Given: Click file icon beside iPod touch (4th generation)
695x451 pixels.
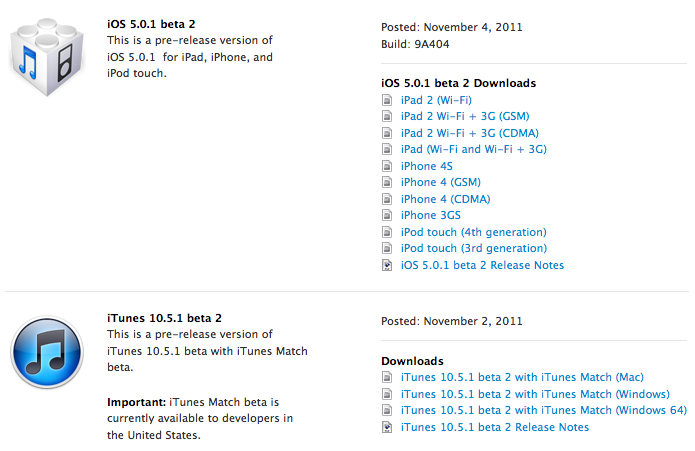Looking at the screenshot, I should click(388, 232).
